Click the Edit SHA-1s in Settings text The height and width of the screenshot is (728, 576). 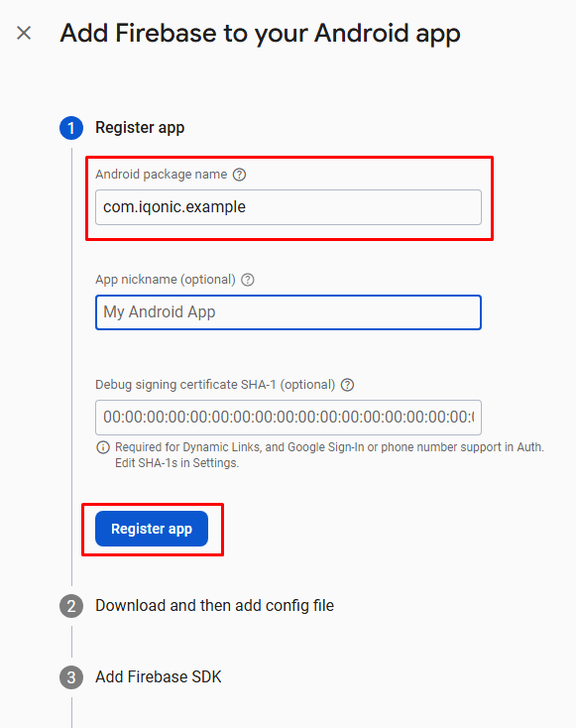(x=176, y=463)
